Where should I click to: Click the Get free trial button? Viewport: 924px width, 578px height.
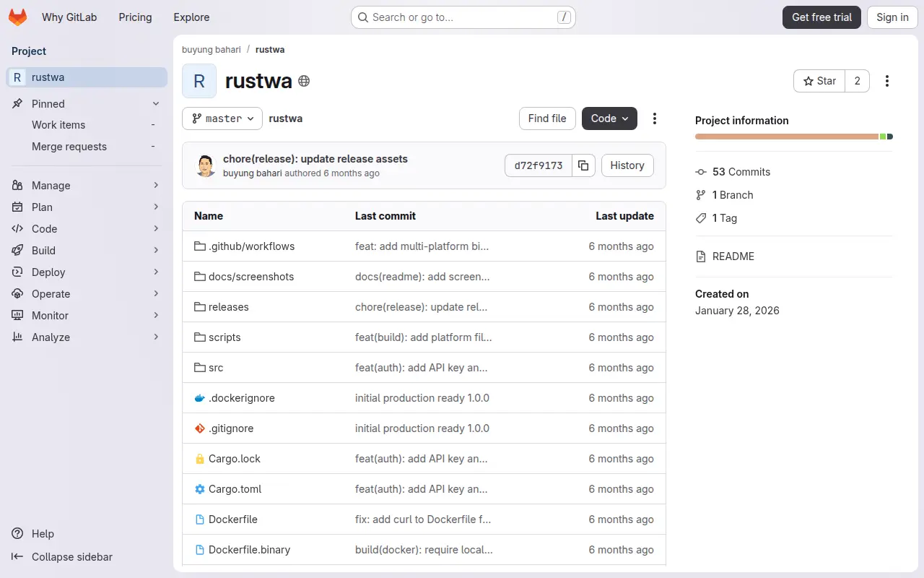(x=821, y=17)
